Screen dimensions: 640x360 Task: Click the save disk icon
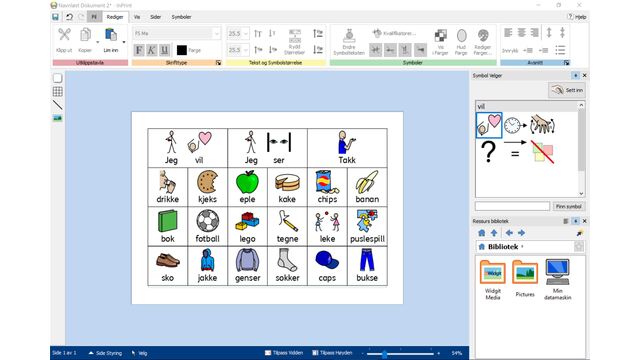(x=56, y=17)
